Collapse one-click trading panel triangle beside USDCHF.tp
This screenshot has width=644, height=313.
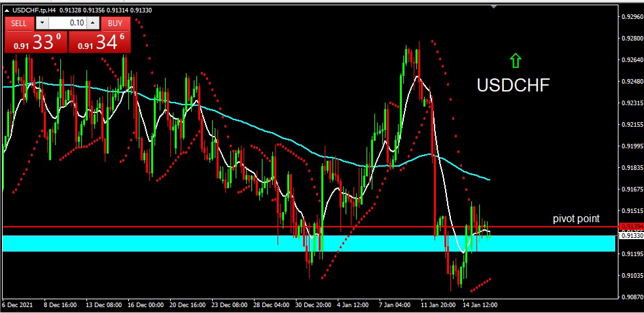pyautogui.click(x=7, y=10)
